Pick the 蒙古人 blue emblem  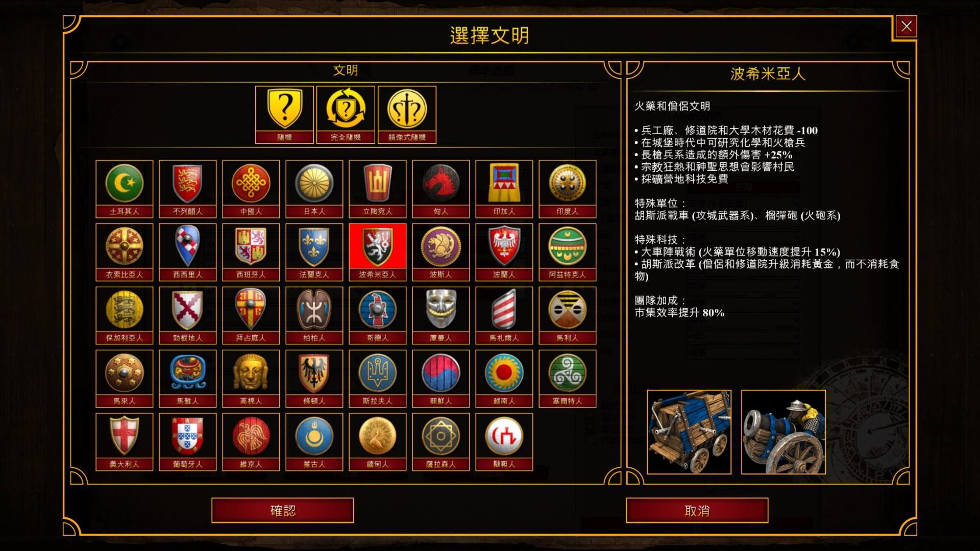[x=314, y=442]
